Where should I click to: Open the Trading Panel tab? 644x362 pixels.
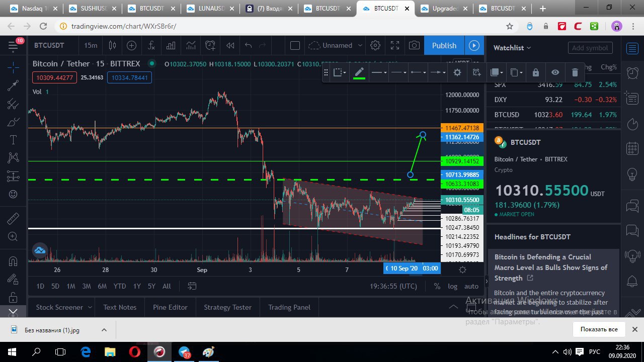pos(289,307)
